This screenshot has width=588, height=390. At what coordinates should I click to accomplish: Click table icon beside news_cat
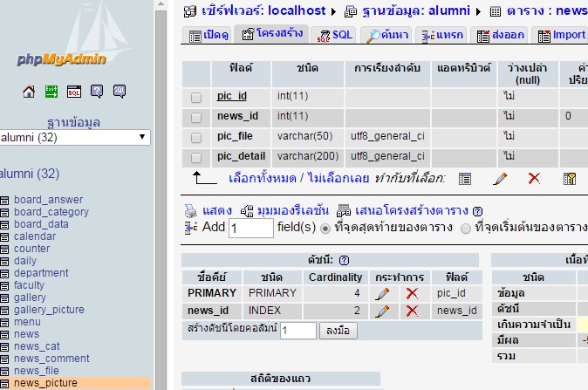tap(4, 347)
